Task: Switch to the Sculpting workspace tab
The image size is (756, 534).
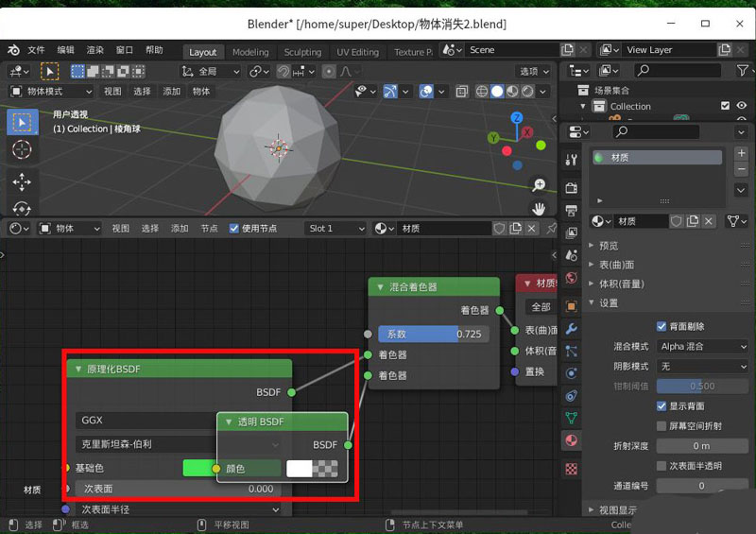Action: [302, 52]
